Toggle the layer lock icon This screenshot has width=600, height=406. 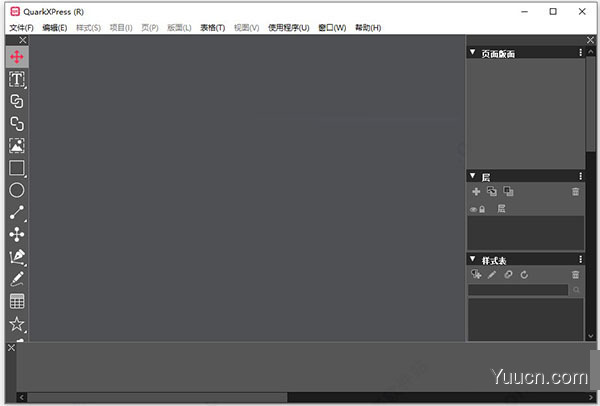pos(482,209)
